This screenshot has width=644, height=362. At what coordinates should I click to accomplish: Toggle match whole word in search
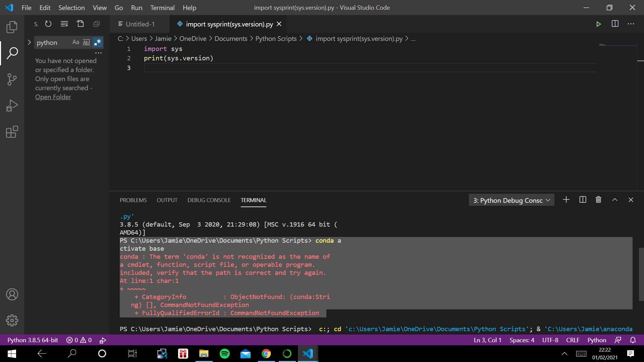tap(86, 42)
